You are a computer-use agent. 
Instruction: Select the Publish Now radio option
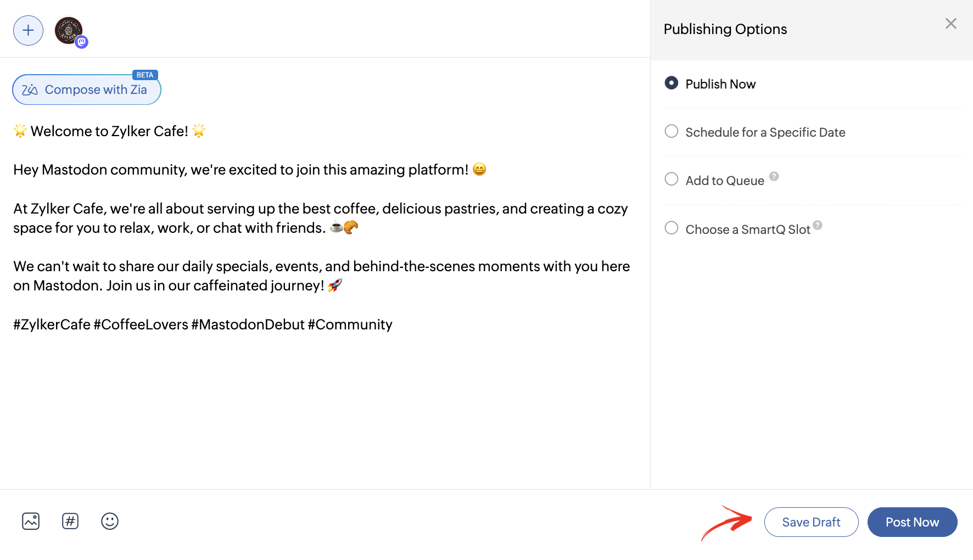671,83
